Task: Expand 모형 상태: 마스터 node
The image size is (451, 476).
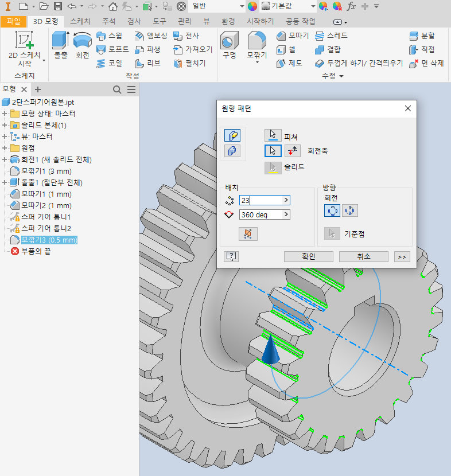Action: pyautogui.click(x=5, y=114)
